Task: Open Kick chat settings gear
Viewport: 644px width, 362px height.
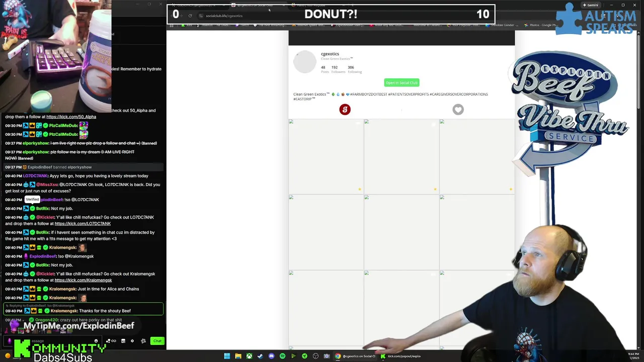Action: point(132,341)
